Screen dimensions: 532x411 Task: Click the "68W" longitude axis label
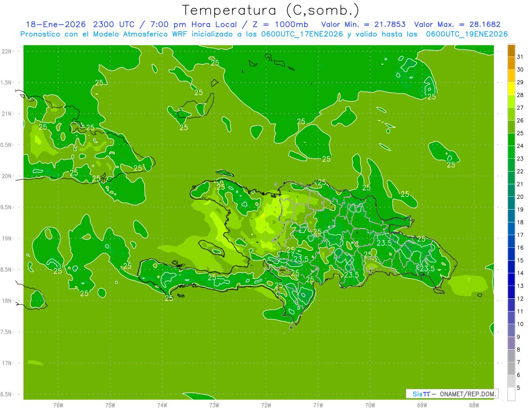pos(474,405)
